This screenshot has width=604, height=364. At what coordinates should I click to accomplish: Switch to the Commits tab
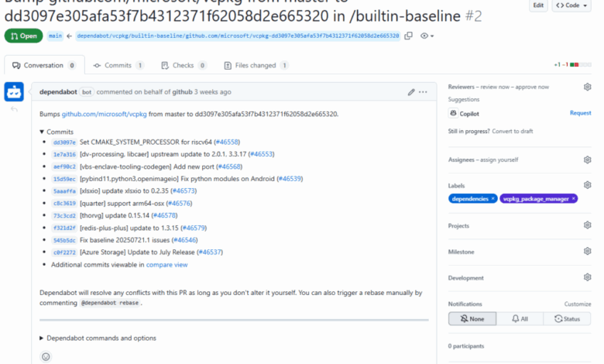[118, 66]
